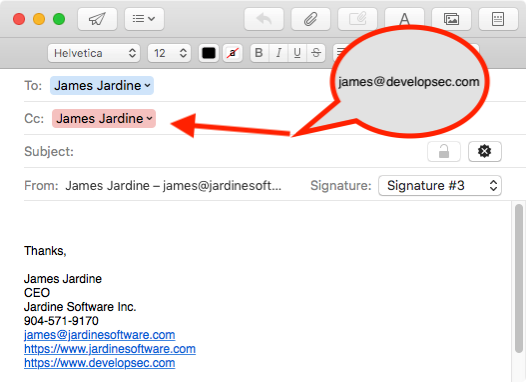The height and width of the screenshot is (382, 526).
Task: Click the reply arrow toolbar button
Action: pyautogui.click(x=264, y=19)
